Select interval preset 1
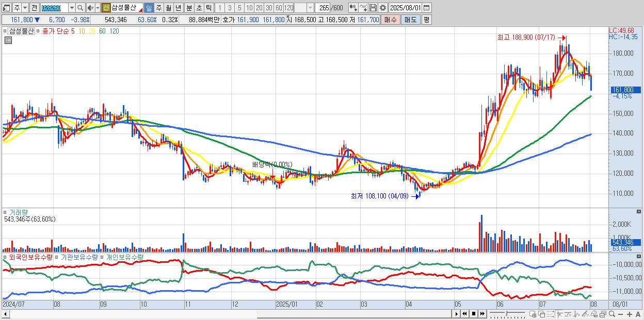Screen dimensions: 644x320 [219, 8]
